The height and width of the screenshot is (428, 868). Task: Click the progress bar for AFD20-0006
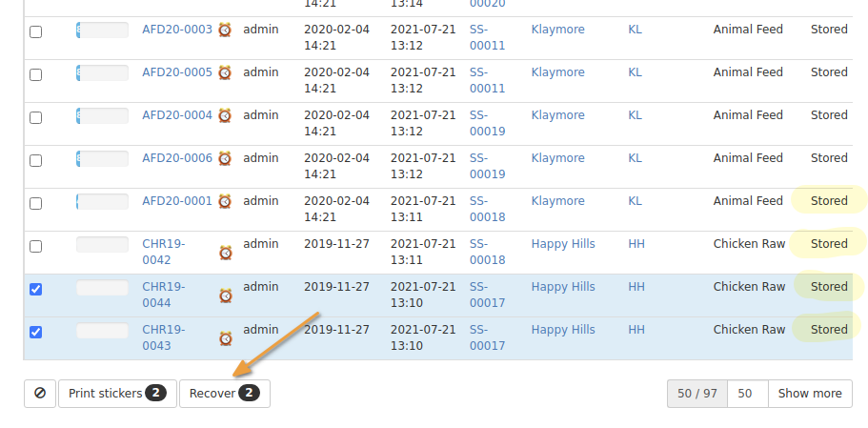click(102, 158)
